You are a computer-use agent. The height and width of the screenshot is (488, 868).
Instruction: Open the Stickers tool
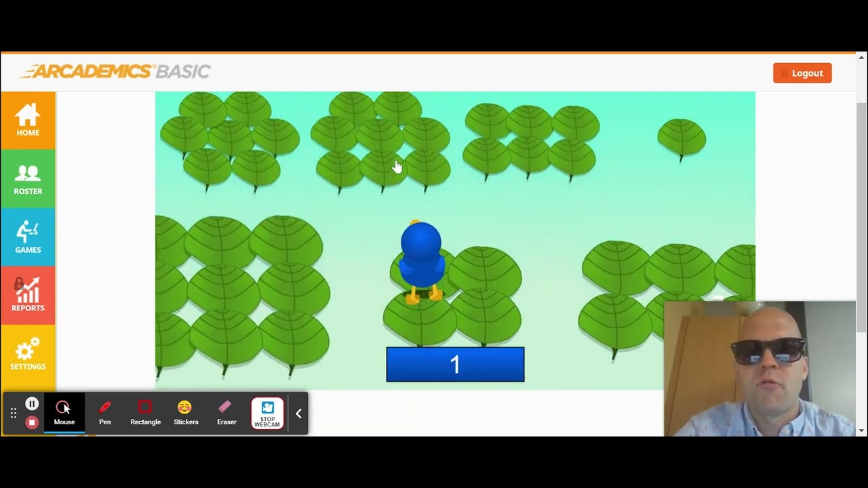point(186,413)
